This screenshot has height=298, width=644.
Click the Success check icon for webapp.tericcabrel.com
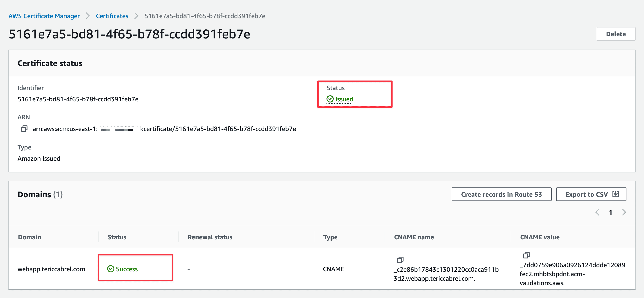coord(111,269)
